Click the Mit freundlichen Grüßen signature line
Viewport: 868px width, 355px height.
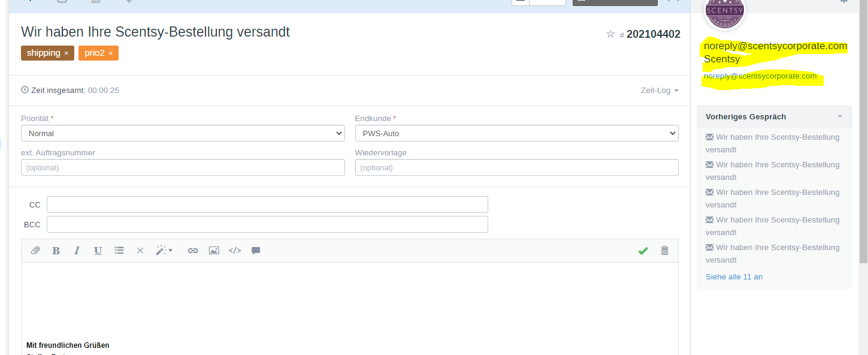pos(68,345)
